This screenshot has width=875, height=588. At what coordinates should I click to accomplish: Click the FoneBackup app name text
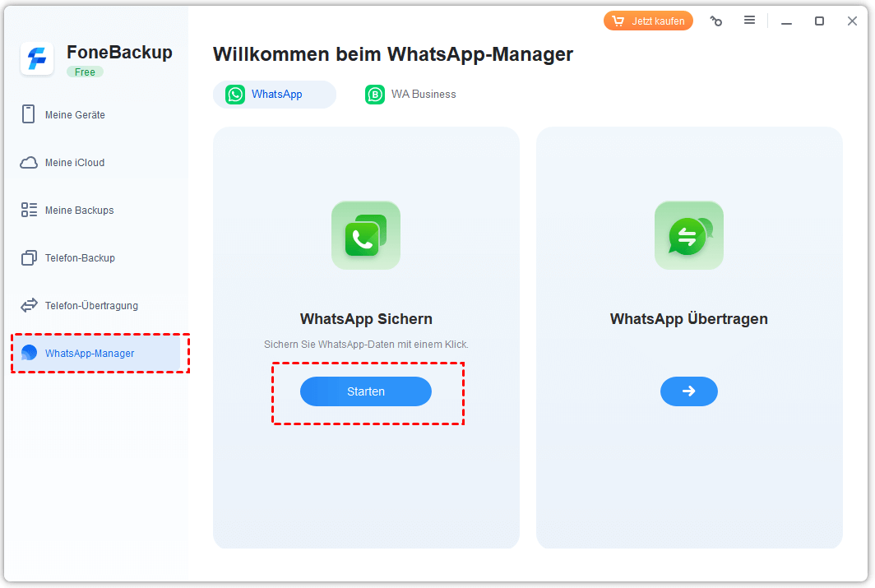pos(119,52)
